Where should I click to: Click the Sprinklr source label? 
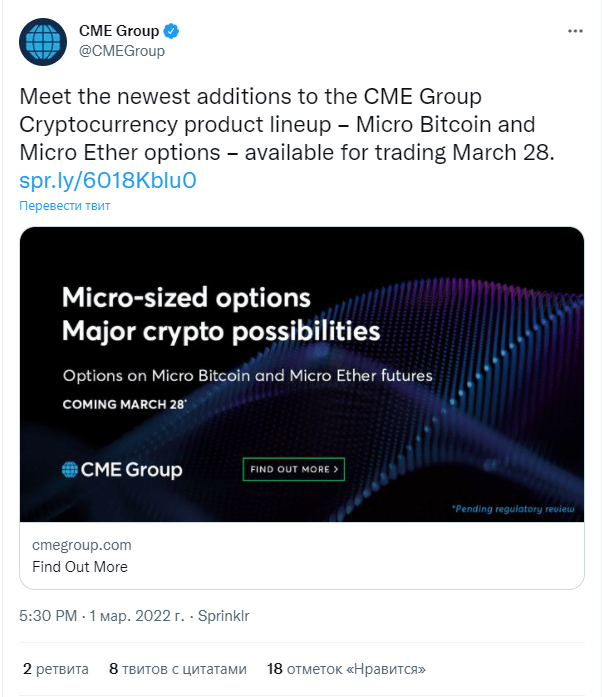(223, 616)
